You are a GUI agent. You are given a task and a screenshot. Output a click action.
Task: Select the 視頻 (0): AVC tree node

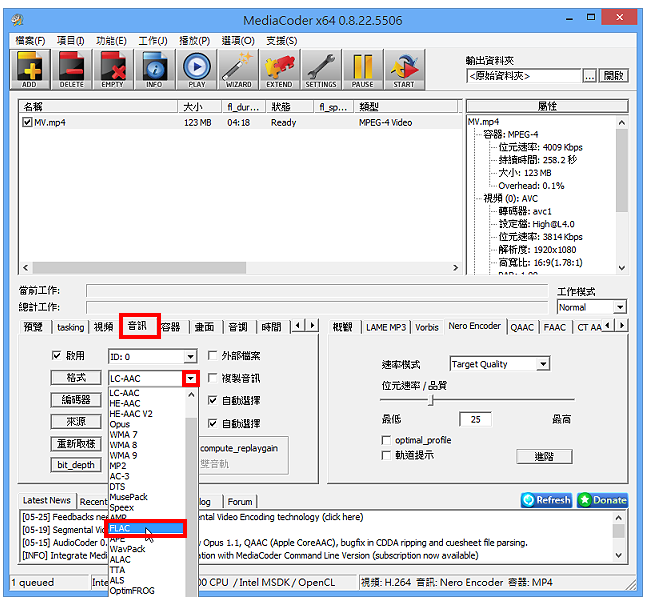(510, 198)
